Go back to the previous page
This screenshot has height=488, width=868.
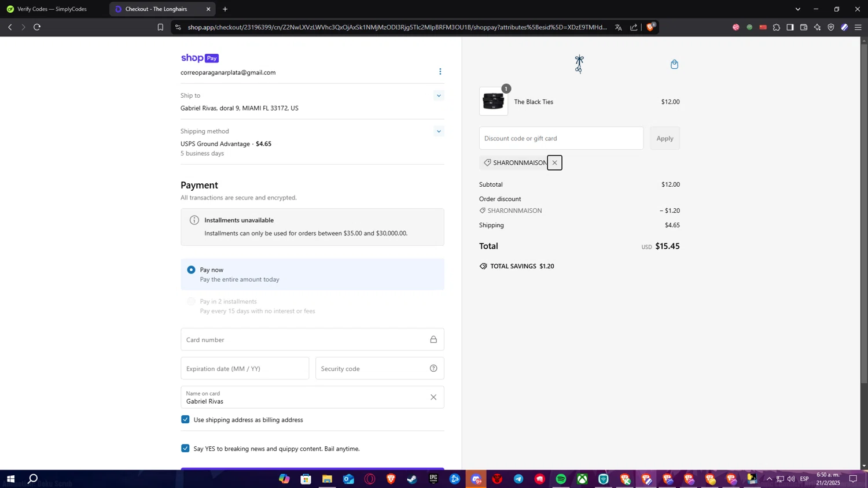pyautogui.click(x=10, y=27)
